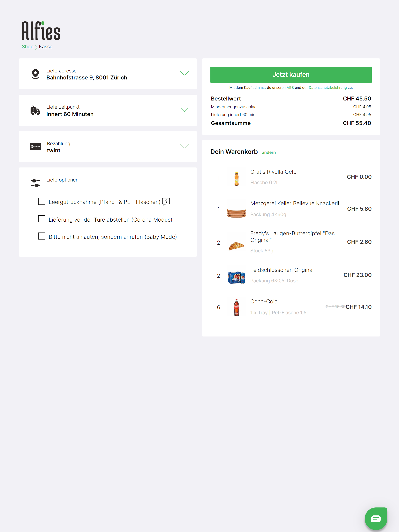Image resolution: width=399 pixels, height=532 pixels.
Task: Click Gratis Rivella Gelb product name
Action: (273, 172)
